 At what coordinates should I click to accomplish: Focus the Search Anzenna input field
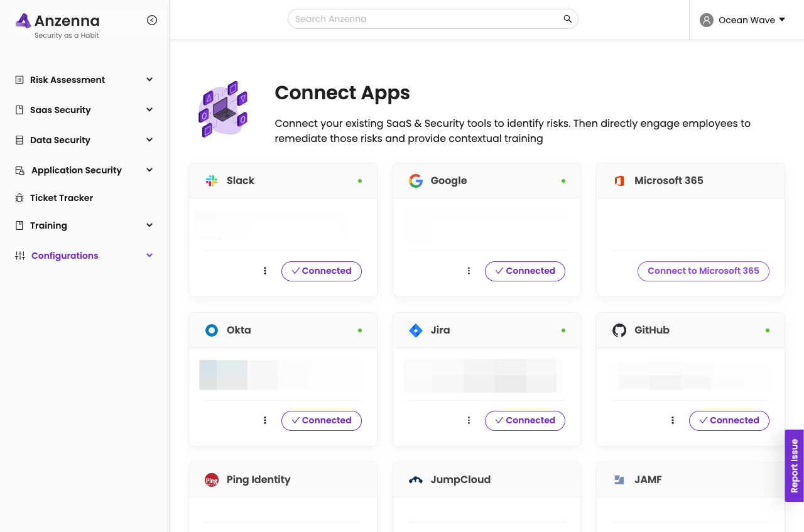point(427,19)
